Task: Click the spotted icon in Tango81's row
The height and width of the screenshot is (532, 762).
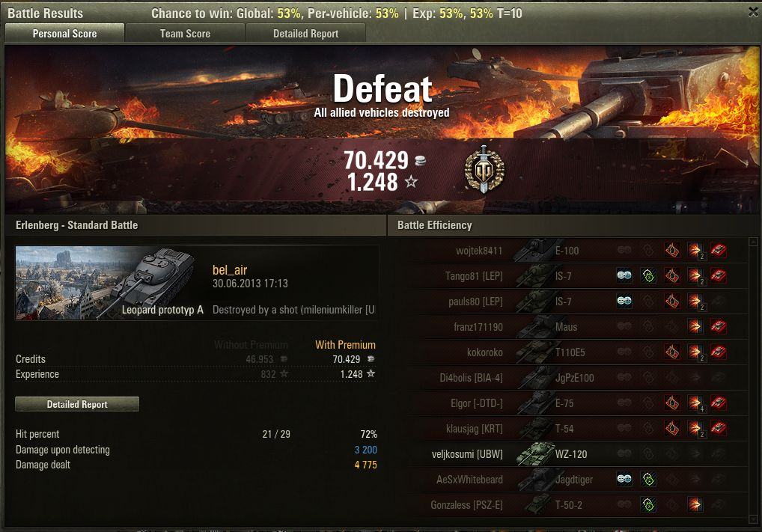Action: [x=624, y=275]
